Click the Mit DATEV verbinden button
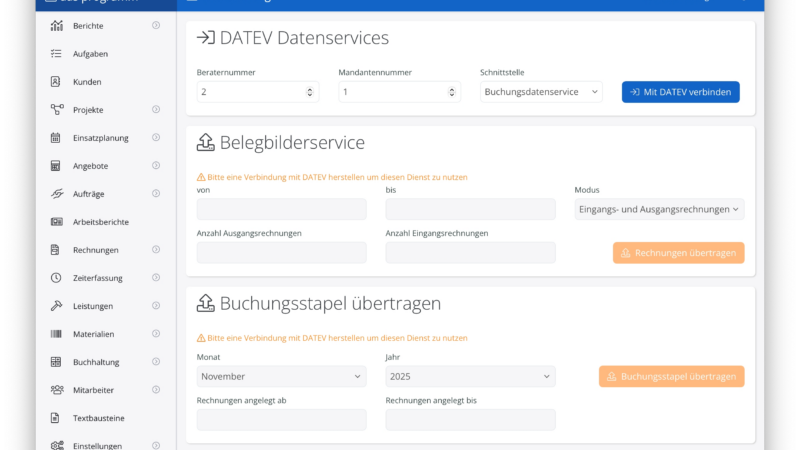The height and width of the screenshot is (450, 800). click(x=681, y=92)
